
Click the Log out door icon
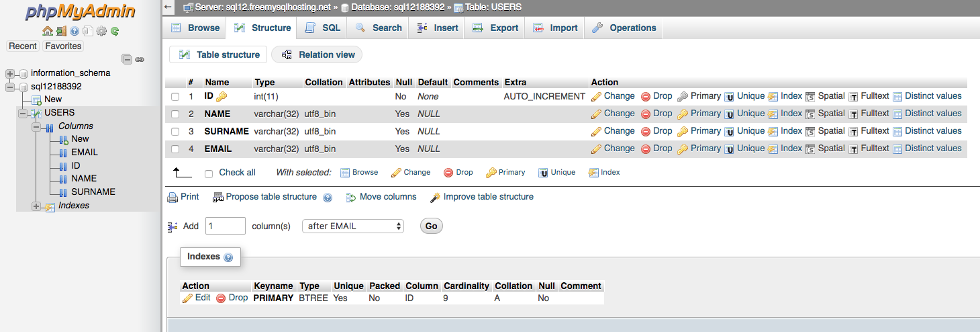click(x=61, y=31)
